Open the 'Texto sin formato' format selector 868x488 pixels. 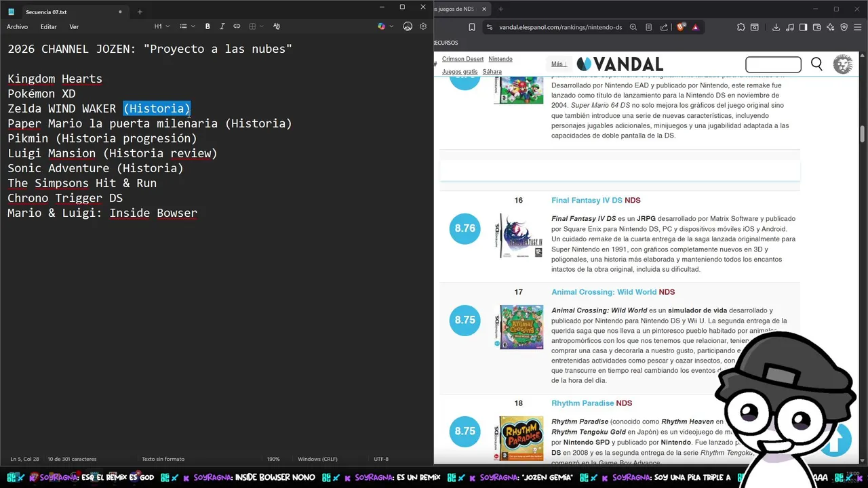163,459
